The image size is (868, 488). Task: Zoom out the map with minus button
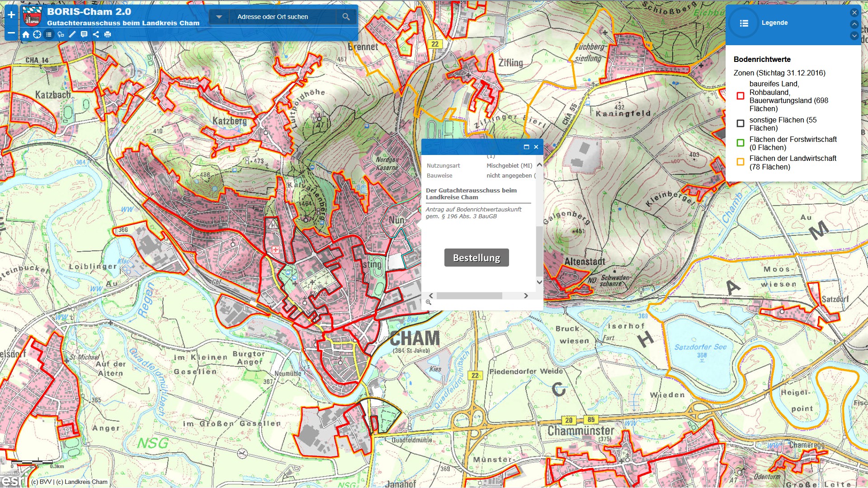point(11,33)
